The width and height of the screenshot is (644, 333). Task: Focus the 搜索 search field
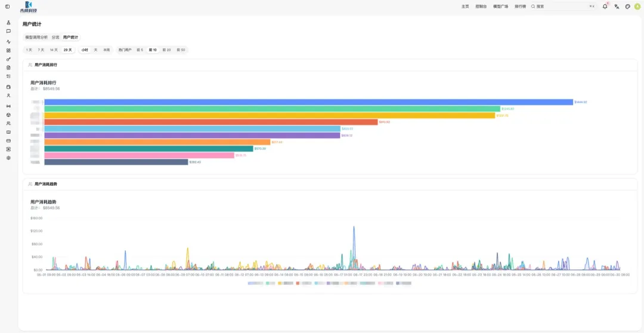(563, 7)
